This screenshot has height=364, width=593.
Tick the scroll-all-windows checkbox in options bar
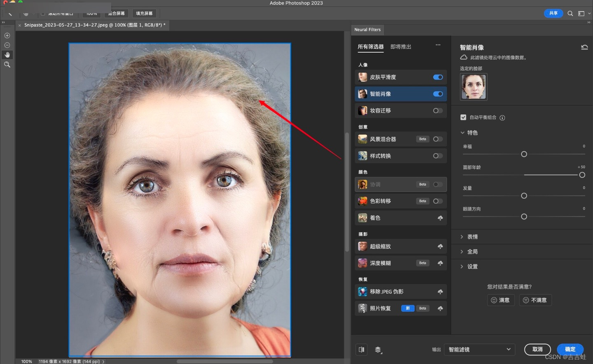tap(43, 14)
